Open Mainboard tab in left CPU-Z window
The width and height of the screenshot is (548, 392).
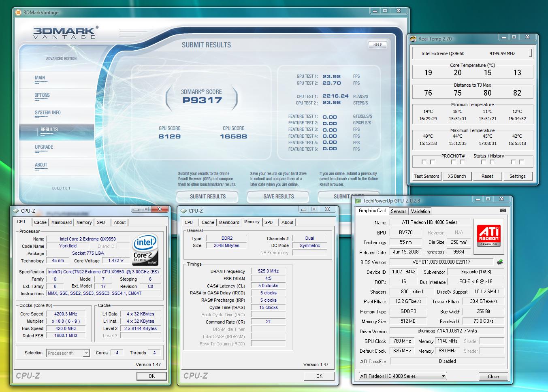(x=62, y=222)
